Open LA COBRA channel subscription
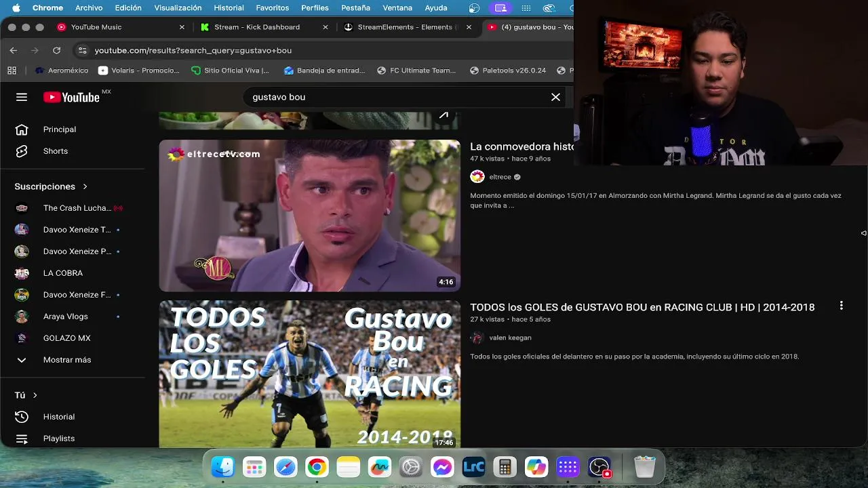The image size is (868, 488). [x=63, y=273]
